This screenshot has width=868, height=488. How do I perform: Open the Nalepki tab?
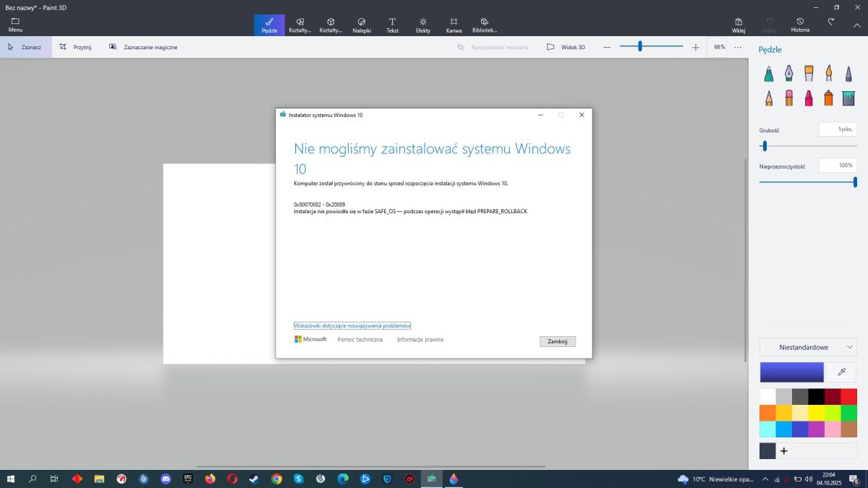coord(362,25)
